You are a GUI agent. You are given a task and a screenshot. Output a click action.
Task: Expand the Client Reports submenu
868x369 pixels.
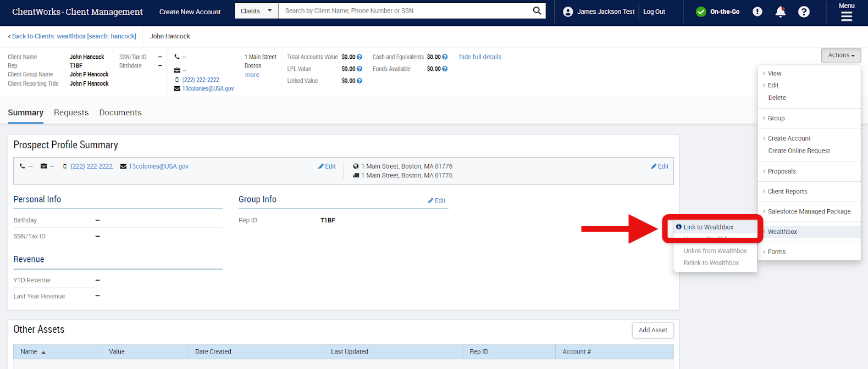point(787,192)
